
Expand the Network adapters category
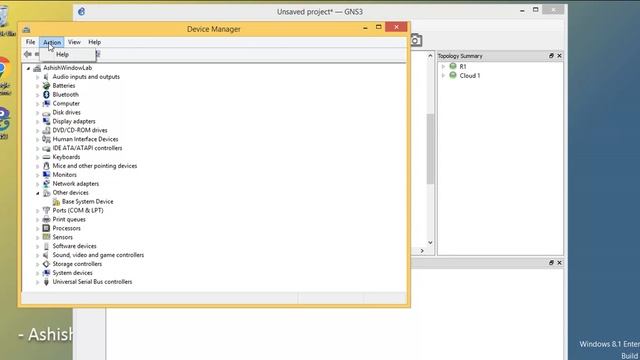click(x=38, y=184)
